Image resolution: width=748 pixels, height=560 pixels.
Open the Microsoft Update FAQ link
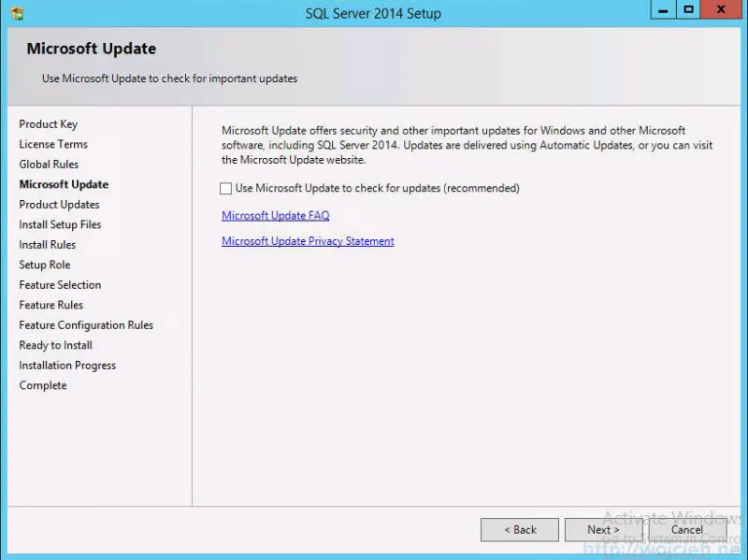(x=275, y=215)
